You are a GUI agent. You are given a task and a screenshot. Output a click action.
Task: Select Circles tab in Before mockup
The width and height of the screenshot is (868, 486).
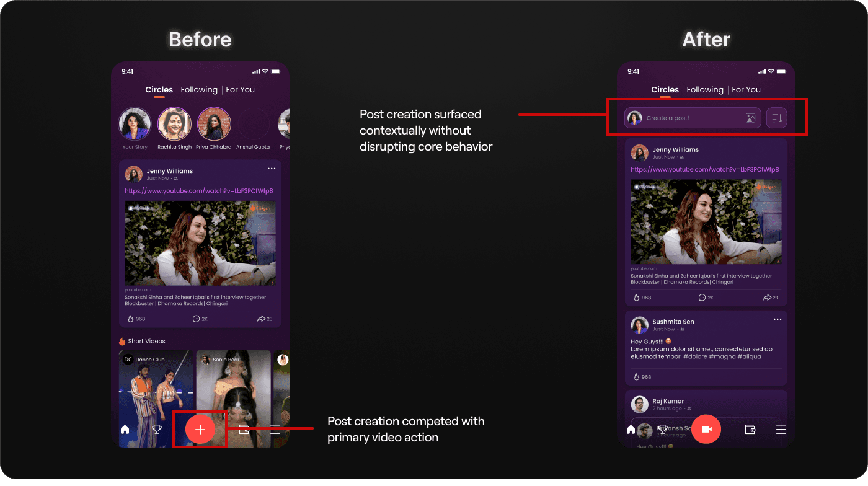(159, 90)
